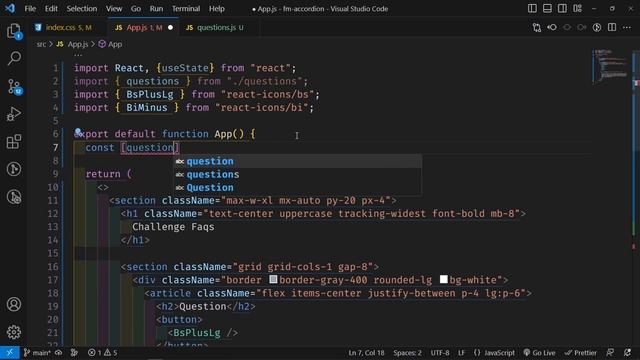Open the View menu
The width and height of the screenshot is (640, 360).
(x=114, y=9)
